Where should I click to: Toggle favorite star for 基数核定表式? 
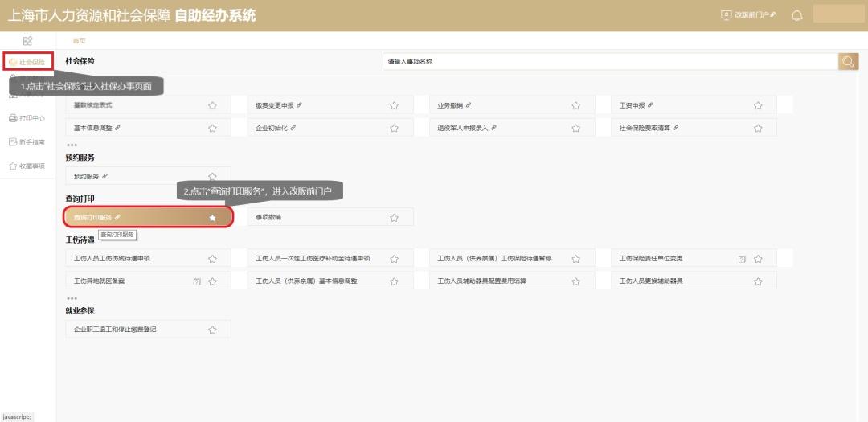(212, 105)
